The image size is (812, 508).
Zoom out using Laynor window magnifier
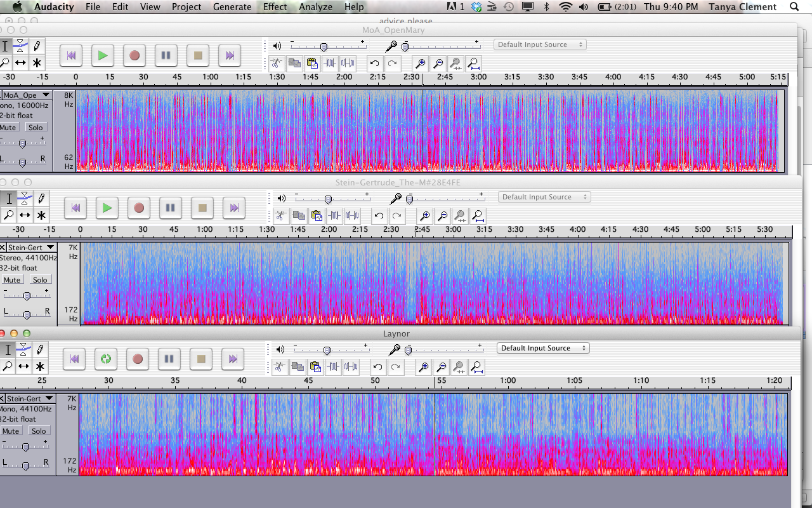tap(442, 366)
